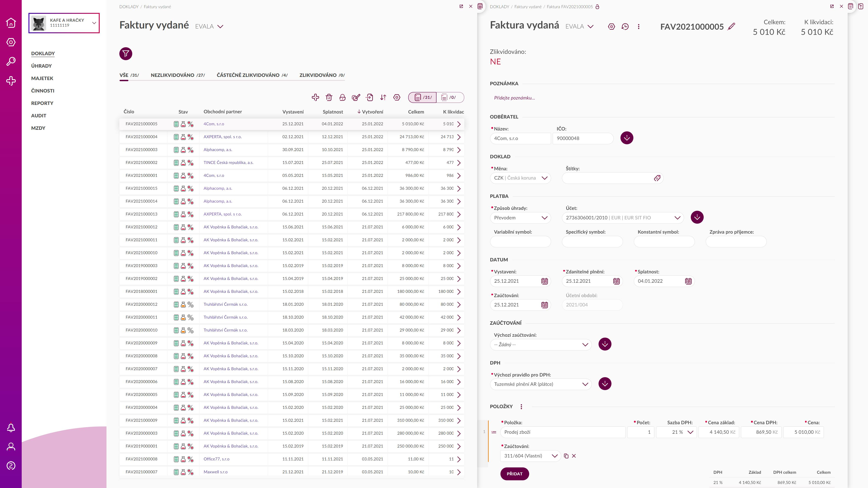Click the plus cross icon in the left sidebar
The image size is (868, 488).
pos(11,81)
